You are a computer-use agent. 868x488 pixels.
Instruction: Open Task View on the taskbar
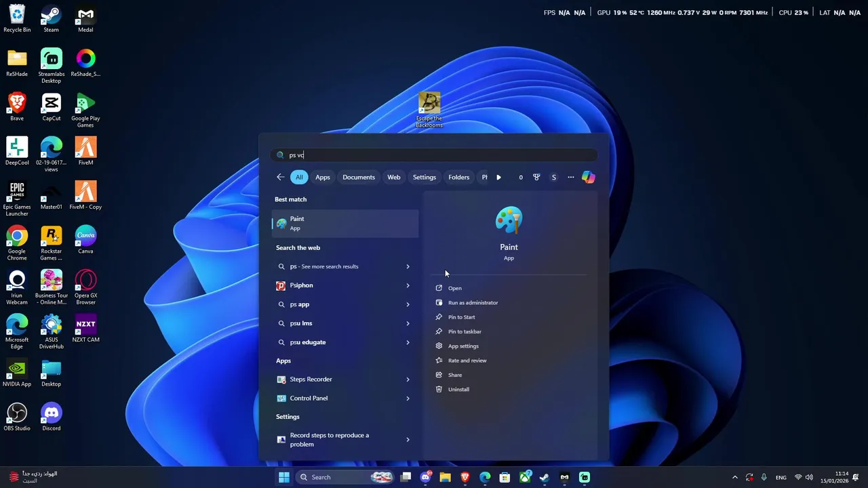(x=406, y=477)
